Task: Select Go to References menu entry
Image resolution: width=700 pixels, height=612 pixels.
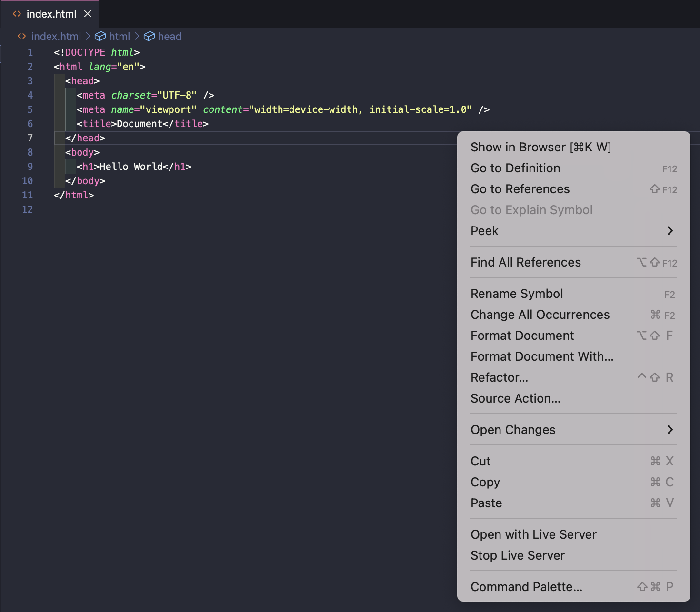Action: coord(520,189)
